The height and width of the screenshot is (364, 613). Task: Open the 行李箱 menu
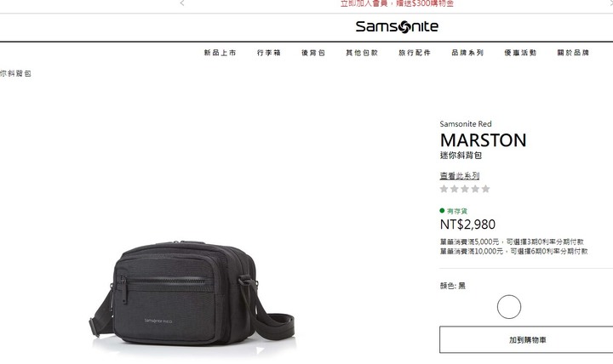269,53
